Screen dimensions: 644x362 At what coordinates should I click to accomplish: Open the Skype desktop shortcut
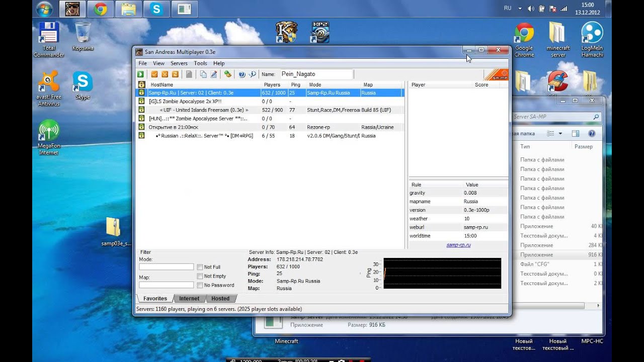tap(83, 85)
